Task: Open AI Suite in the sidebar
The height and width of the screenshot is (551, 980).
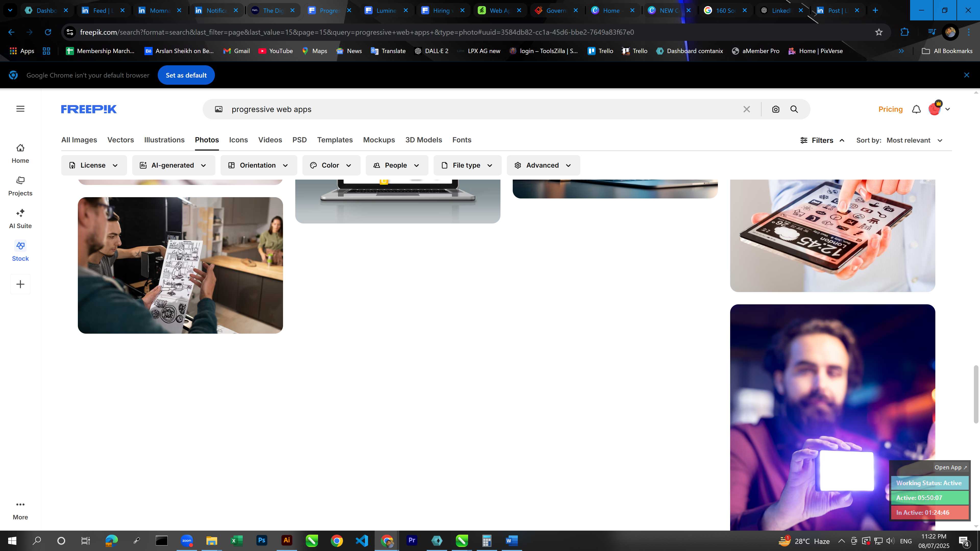Action: point(20,219)
